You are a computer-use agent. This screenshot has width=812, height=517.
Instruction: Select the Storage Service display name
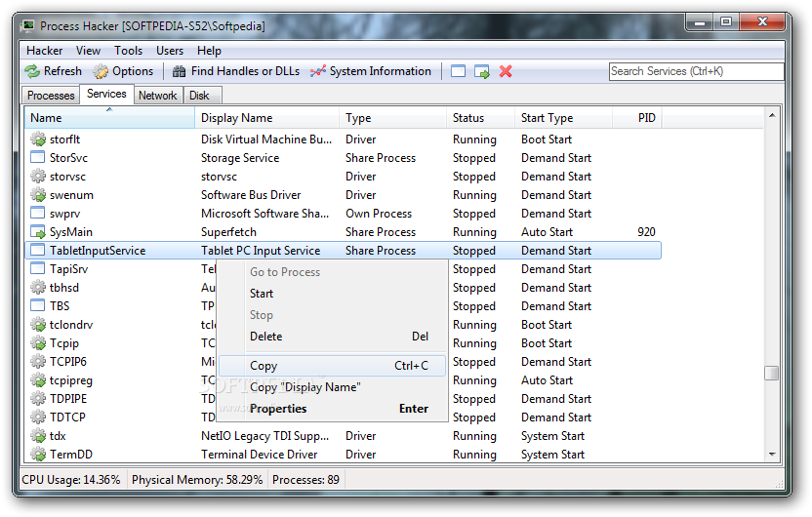pyautogui.click(x=240, y=158)
